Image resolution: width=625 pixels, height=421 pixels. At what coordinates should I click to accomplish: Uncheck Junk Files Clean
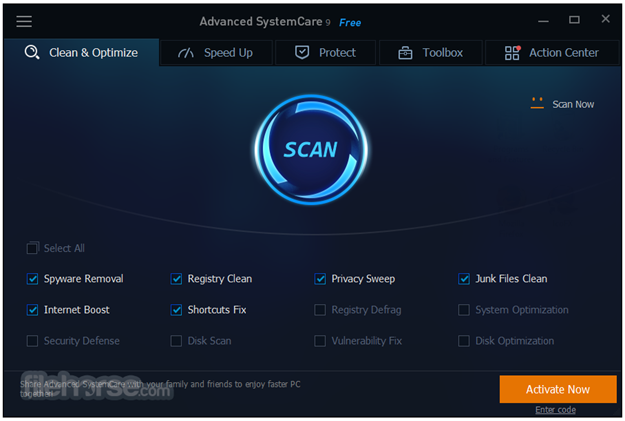464,279
